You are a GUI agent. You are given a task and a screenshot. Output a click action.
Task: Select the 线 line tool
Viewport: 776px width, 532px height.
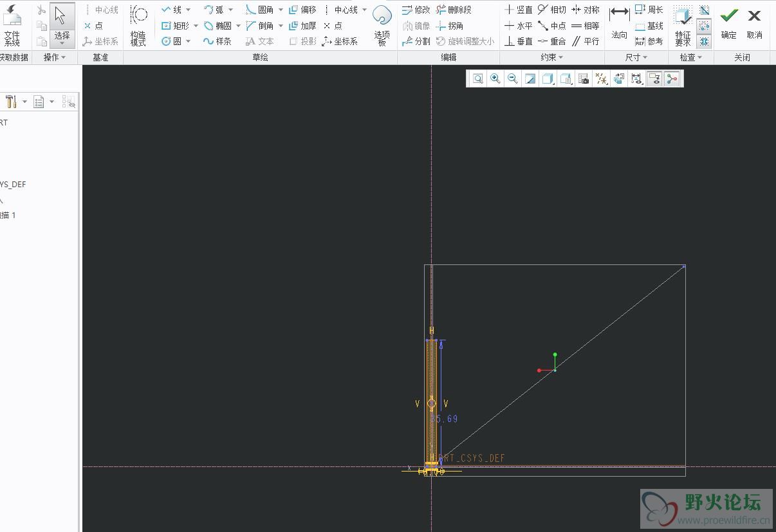point(171,10)
